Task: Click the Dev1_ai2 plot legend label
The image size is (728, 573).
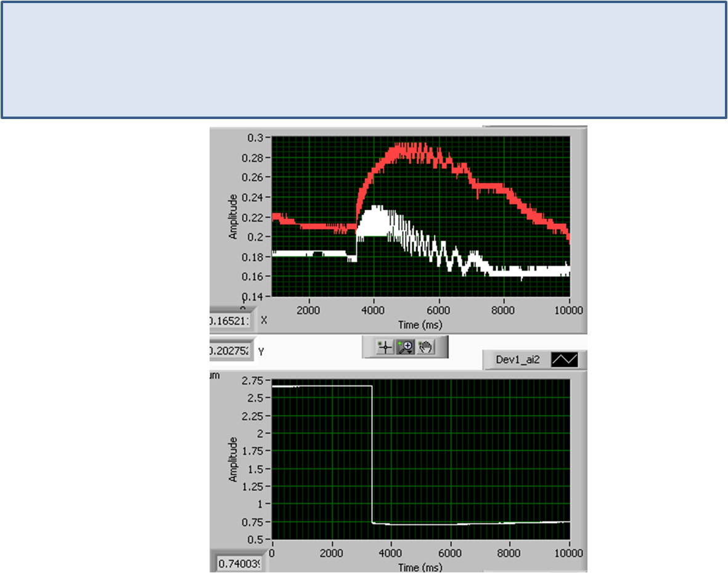Action: (518, 360)
